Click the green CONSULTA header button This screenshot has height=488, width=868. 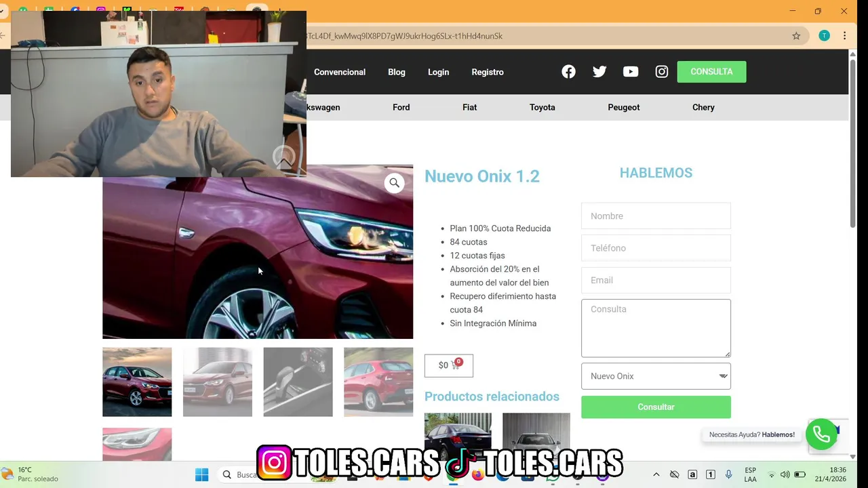pos(711,72)
